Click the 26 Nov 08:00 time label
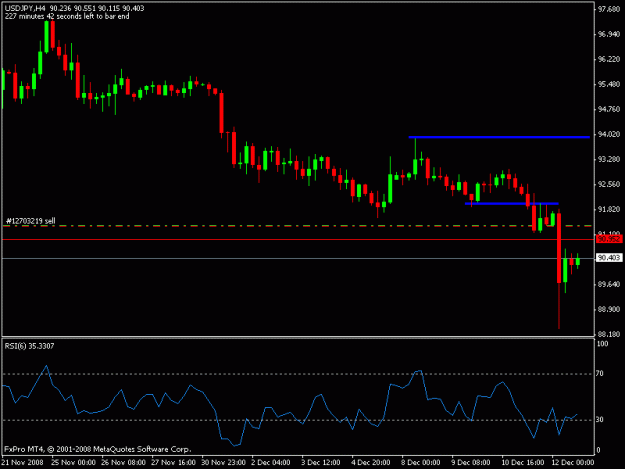Screen dimensions: 625x469 click(123, 462)
